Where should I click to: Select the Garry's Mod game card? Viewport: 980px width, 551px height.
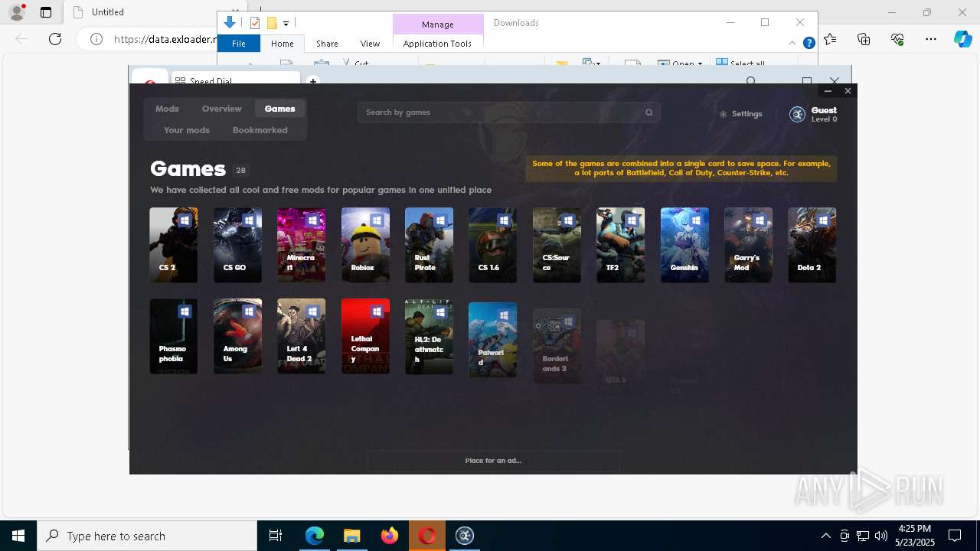tap(748, 245)
